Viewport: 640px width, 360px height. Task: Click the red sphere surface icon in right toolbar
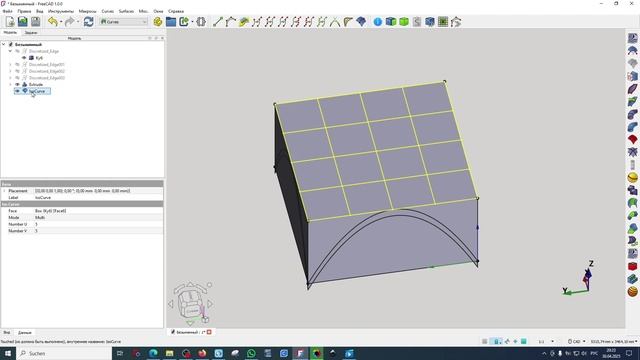(x=632, y=140)
